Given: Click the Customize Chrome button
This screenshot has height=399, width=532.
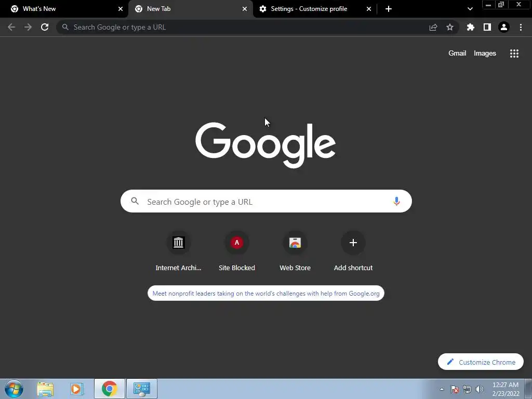Looking at the screenshot, I should tap(481, 362).
